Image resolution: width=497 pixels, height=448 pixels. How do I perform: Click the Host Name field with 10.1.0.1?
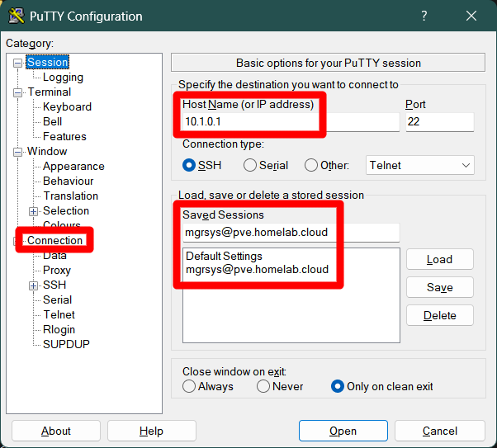pos(291,122)
